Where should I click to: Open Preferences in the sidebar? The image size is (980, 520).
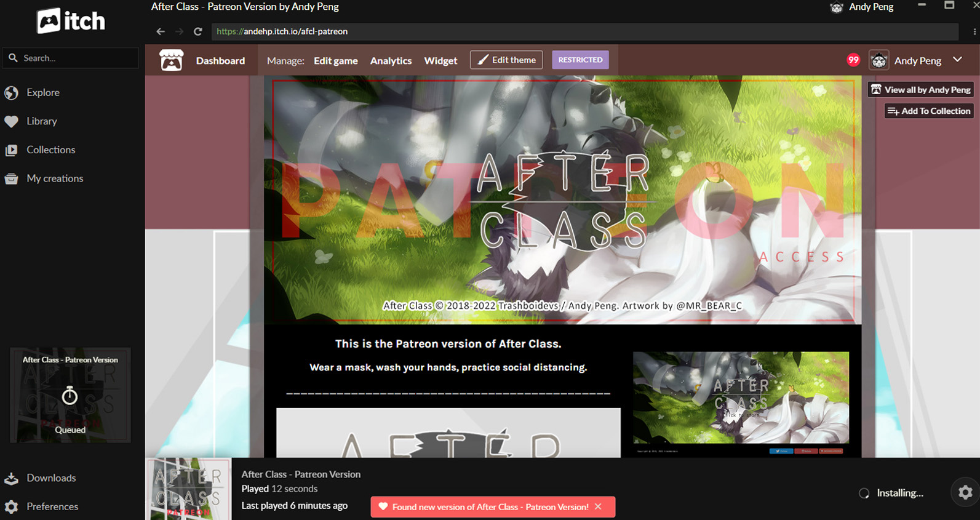52,506
